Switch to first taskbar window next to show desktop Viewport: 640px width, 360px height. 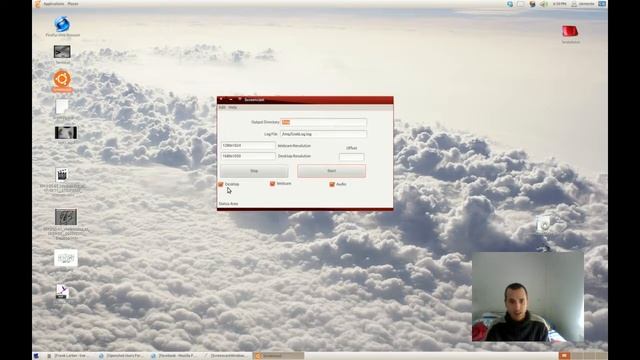pyautogui.click(x=67, y=356)
